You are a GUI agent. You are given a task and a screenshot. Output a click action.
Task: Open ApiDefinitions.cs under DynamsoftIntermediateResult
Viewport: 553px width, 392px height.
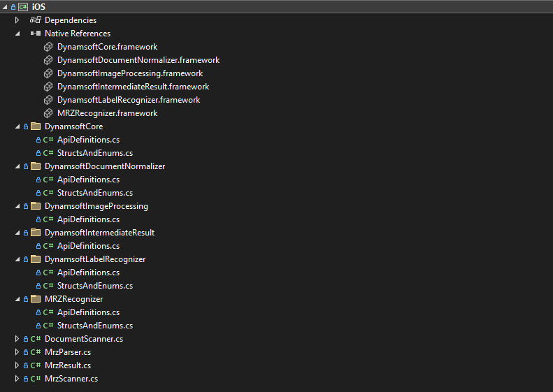tap(88, 246)
